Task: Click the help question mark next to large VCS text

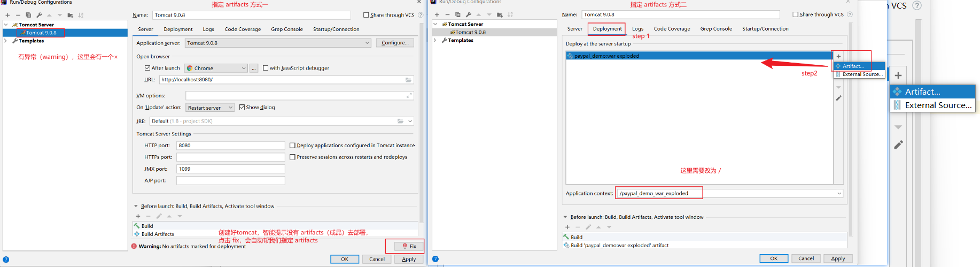Action: point(917,5)
